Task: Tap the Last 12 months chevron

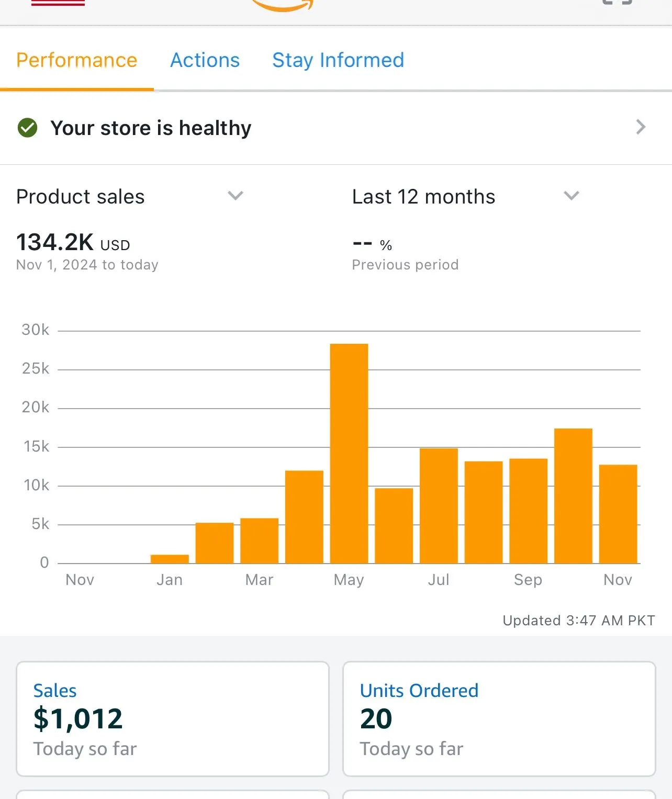Action: [571, 196]
